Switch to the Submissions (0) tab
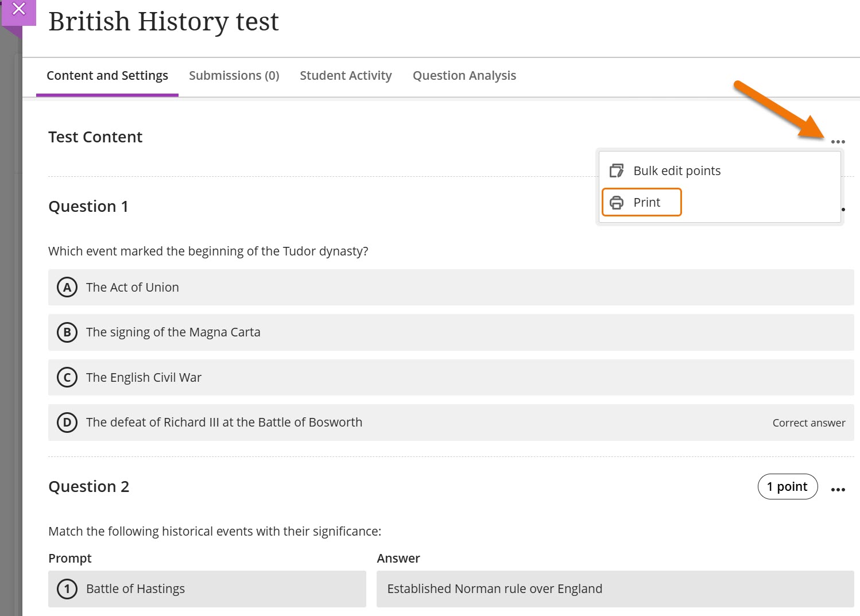 coord(234,75)
